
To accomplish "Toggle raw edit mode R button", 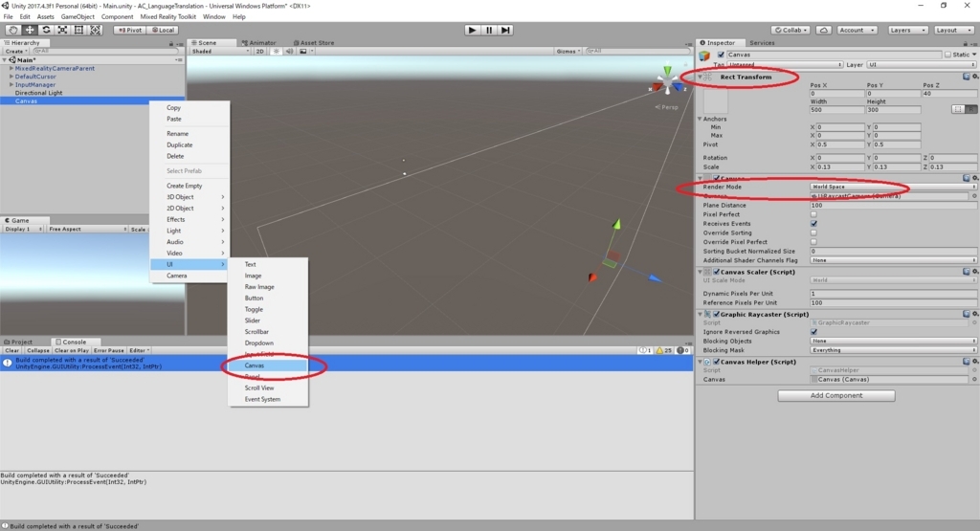I will (x=970, y=109).
